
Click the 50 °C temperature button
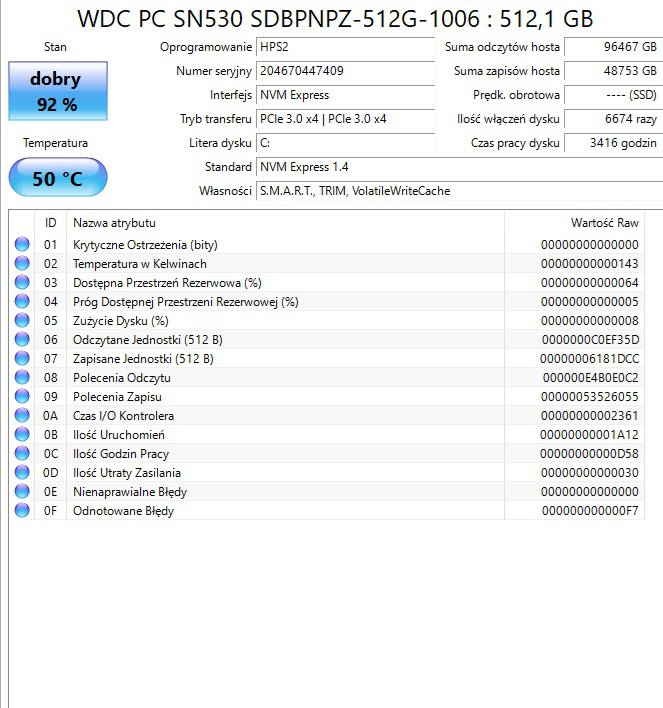(58, 177)
